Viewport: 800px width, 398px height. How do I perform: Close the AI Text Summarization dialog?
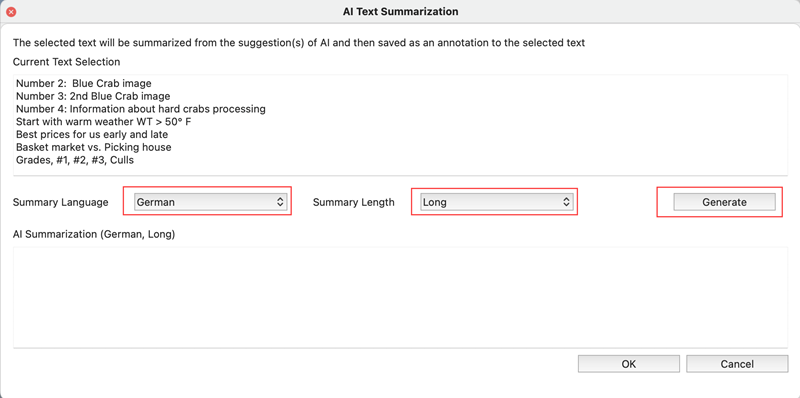pyautogui.click(x=11, y=11)
